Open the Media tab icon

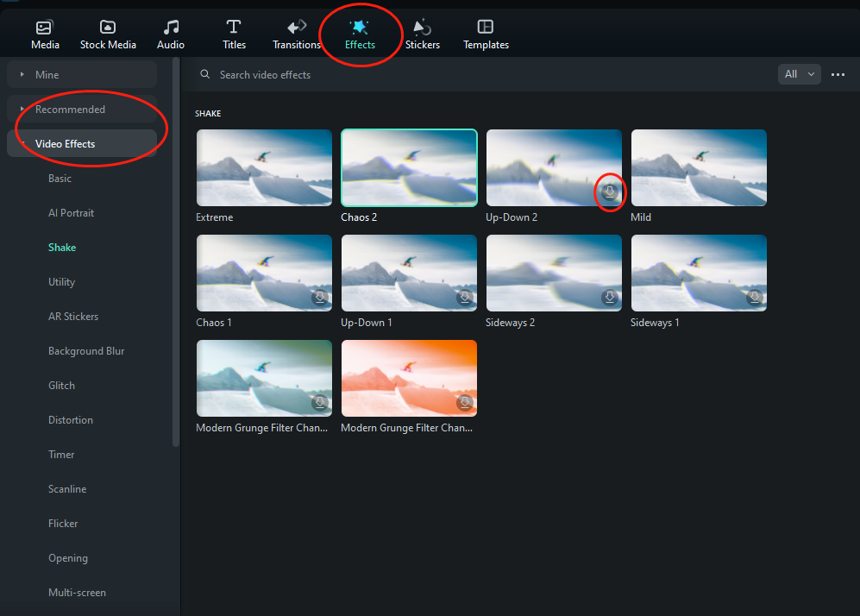(x=45, y=28)
